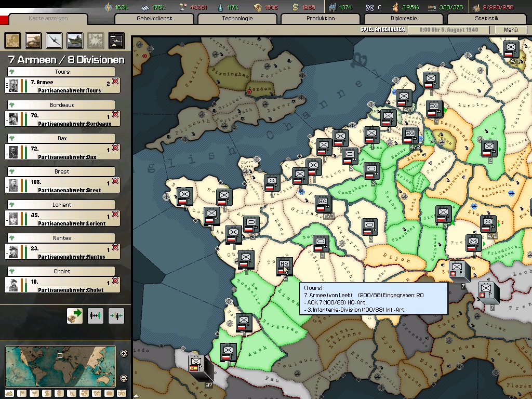This screenshot has width=532, height=399.
Task: Click the Menü button
Action: coord(511,30)
